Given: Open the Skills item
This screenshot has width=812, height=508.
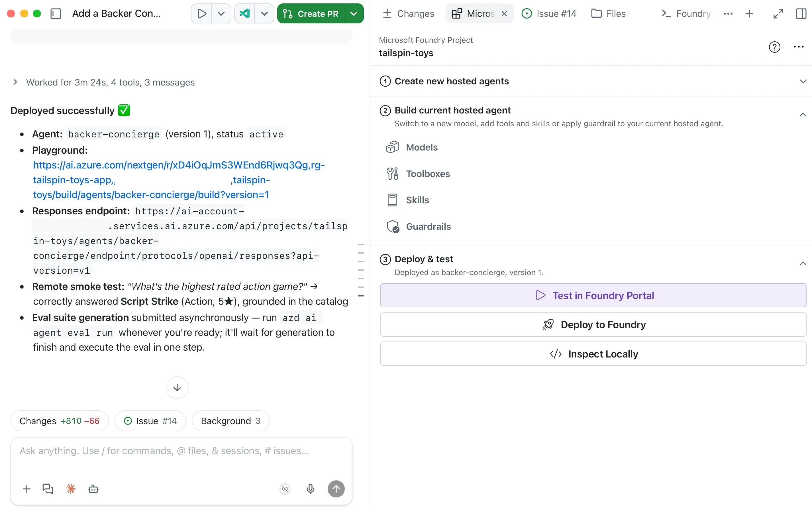Looking at the screenshot, I should tap(408, 200).
